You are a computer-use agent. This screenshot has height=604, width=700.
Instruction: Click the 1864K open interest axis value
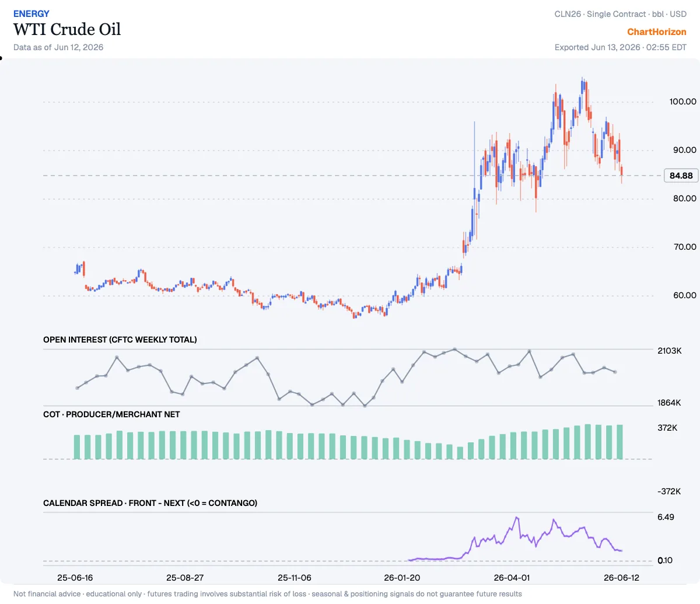click(669, 403)
